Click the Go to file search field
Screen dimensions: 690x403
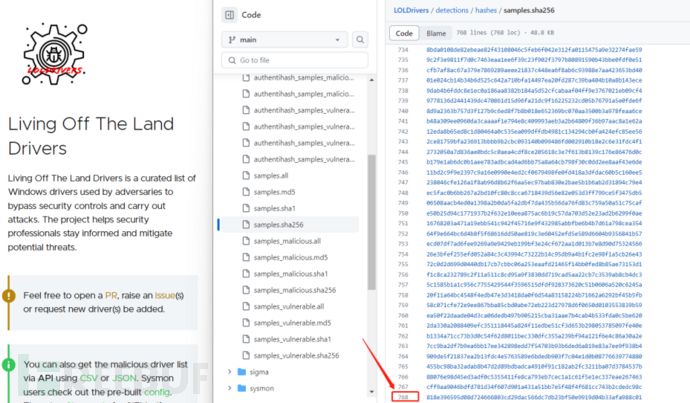[297, 61]
